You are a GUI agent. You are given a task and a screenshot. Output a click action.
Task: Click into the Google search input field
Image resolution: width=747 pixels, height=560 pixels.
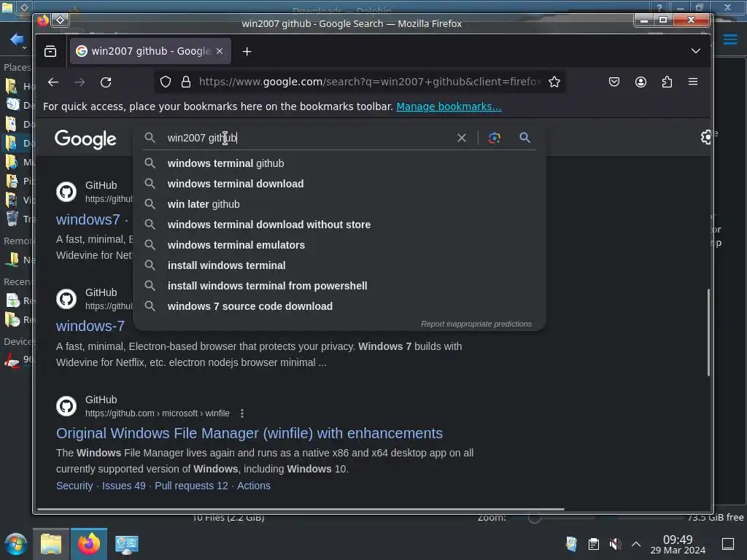coord(307,138)
